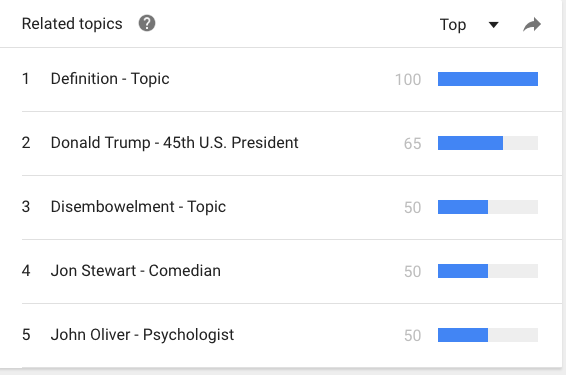566x375 pixels.
Task: Click the score 65 value
Action: click(x=413, y=143)
